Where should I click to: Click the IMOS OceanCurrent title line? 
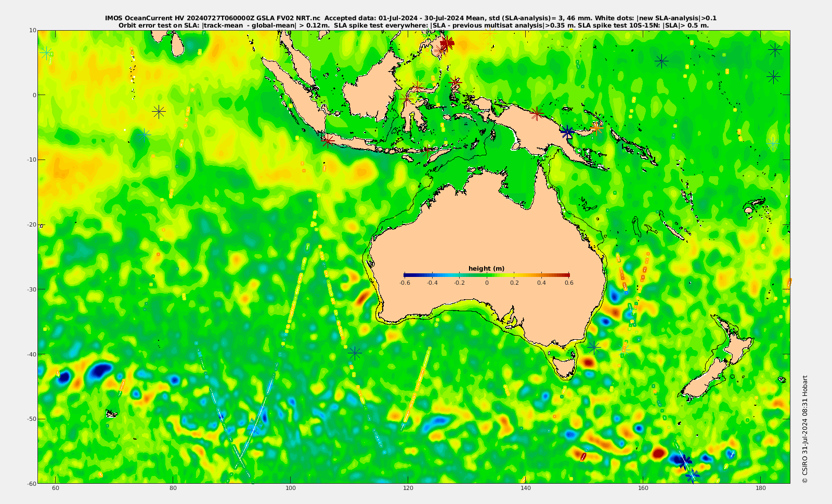[x=411, y=18]
